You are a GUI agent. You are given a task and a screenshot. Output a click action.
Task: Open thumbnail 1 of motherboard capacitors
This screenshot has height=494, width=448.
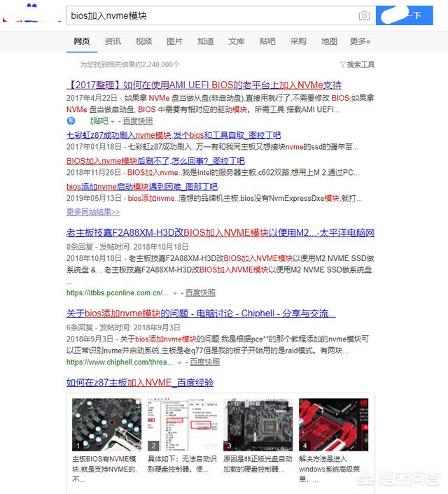pyautogui.click(x=106, y=424)
